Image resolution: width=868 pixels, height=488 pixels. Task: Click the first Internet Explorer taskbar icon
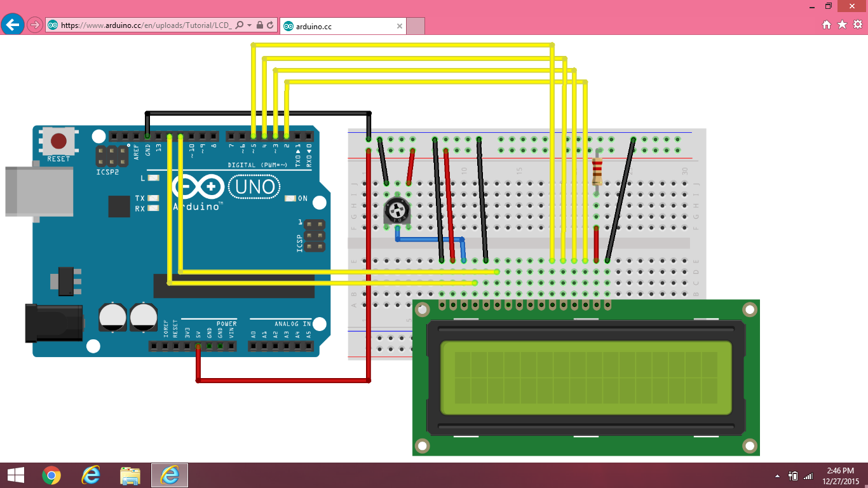91,475
